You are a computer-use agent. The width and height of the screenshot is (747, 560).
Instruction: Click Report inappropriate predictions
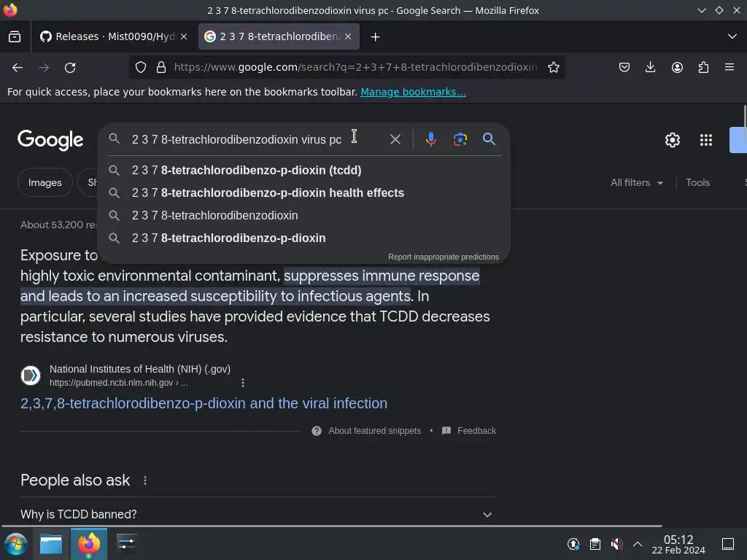(443, 257)
